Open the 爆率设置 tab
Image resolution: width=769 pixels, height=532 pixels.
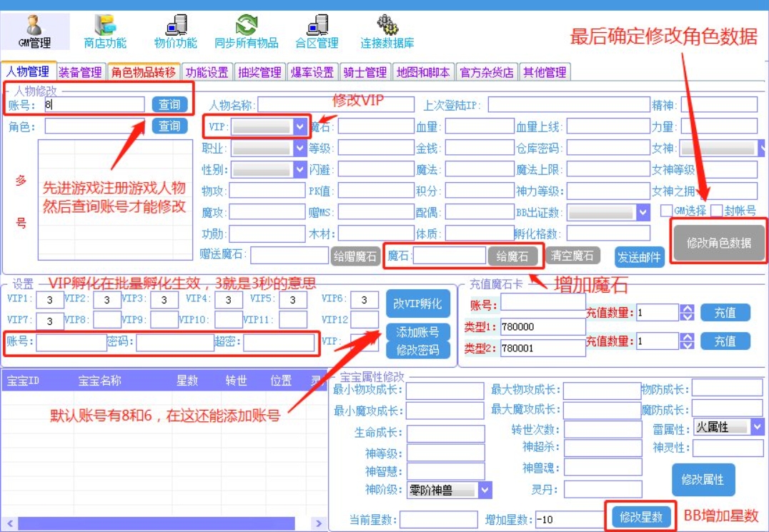coord(312,72)
